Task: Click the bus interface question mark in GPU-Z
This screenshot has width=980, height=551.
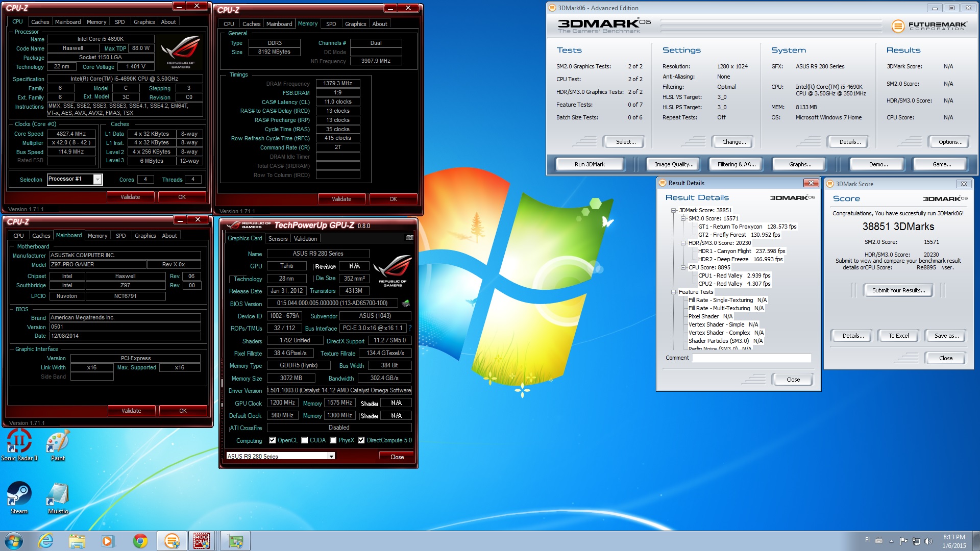Action: point(410,328)
